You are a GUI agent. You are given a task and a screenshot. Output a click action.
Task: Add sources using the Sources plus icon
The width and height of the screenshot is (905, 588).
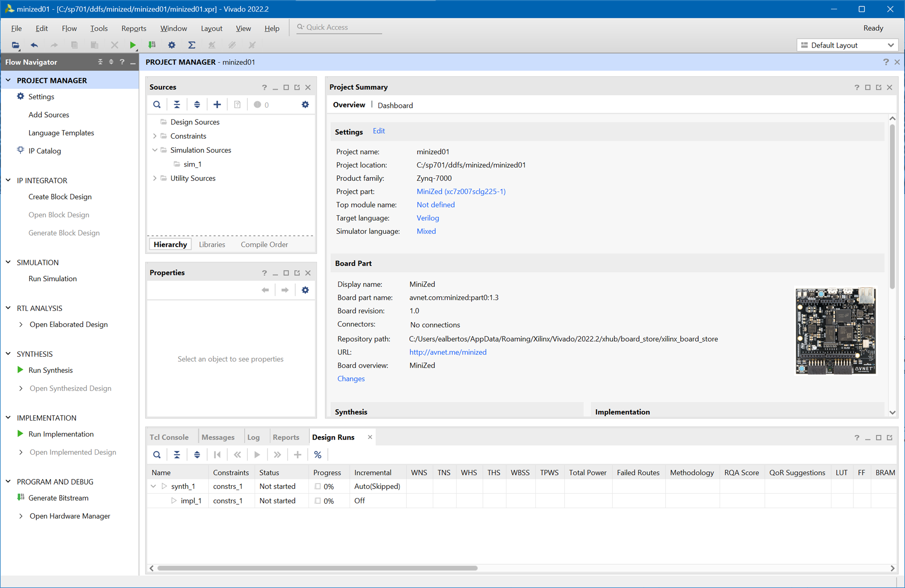(x=217, y=105)
